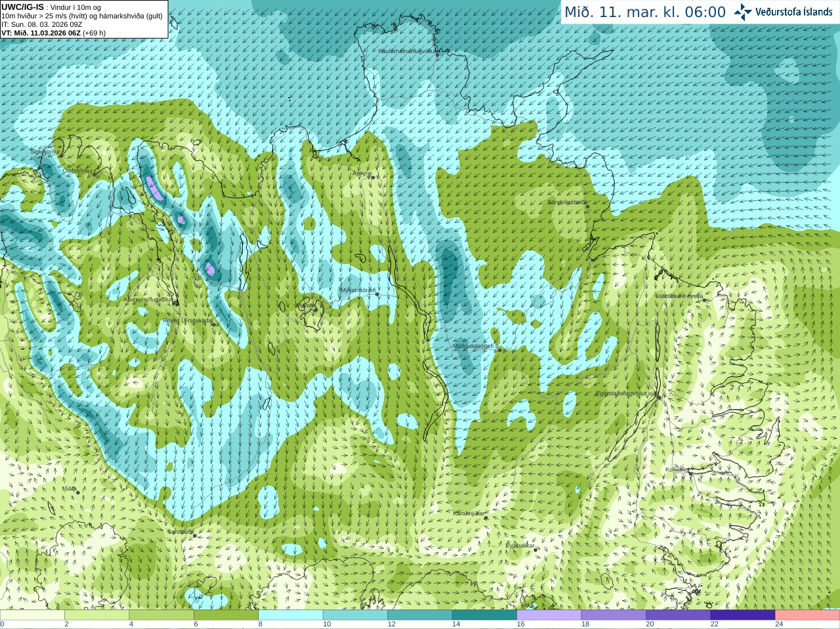
Task: Click the 12–14 m/s teal legend swatch
Action: point(420,615)
